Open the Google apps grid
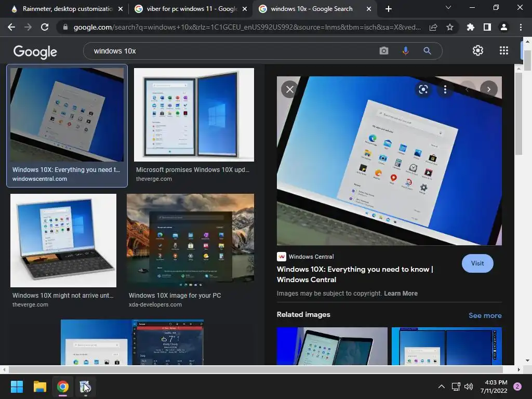532x399 pixels. 504,50
